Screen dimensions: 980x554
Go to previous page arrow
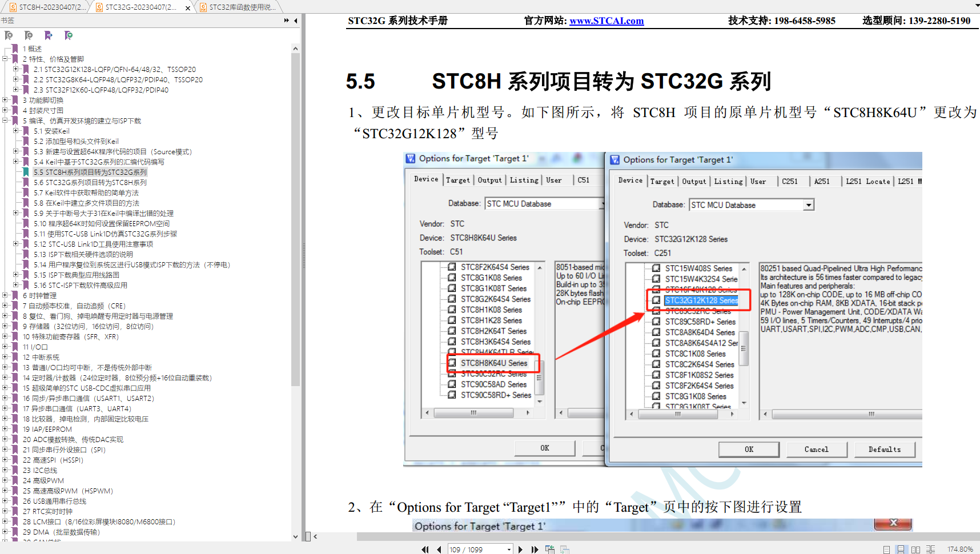click(x=439, y=549)
